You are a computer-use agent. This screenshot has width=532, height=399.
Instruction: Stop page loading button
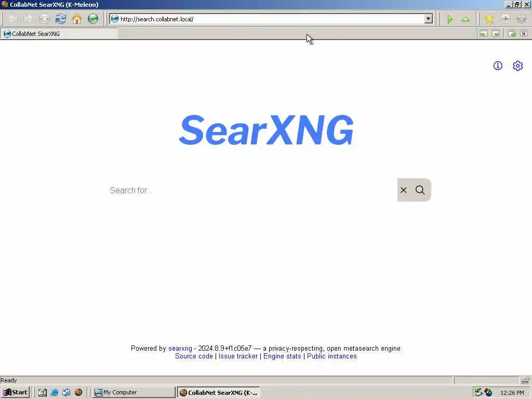pos(44,19)
